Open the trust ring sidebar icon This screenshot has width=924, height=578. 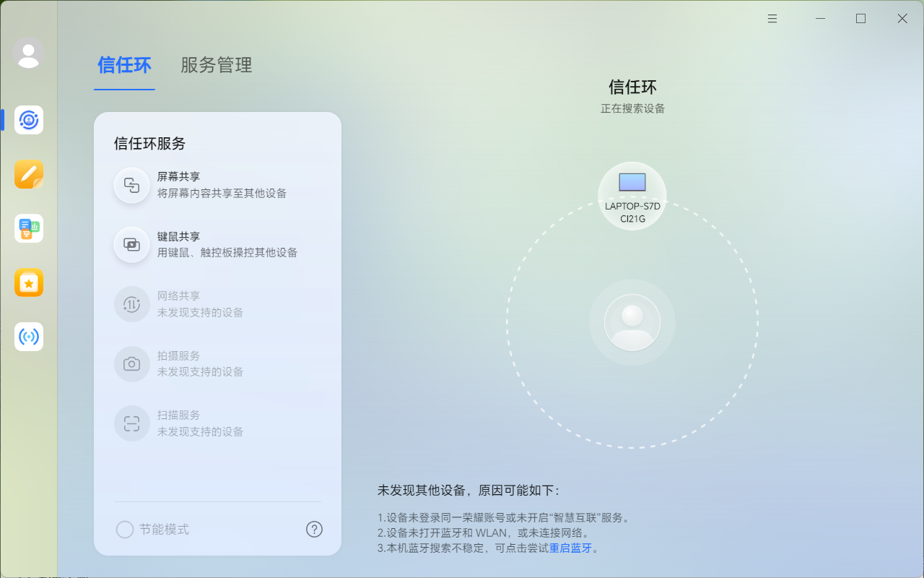(29, 120)
